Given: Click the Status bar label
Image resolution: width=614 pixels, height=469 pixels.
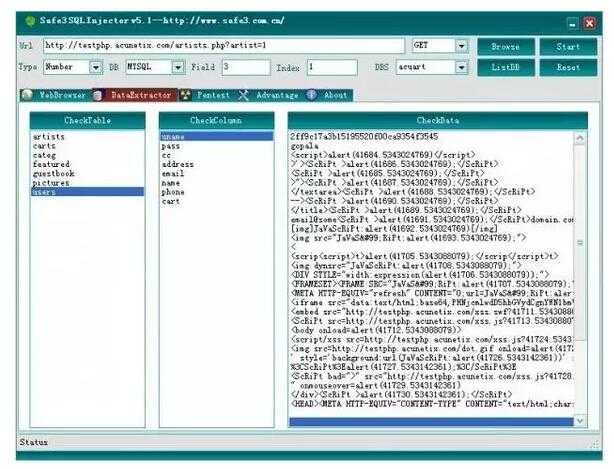Looking at the screenshot, I should (34, 442).
